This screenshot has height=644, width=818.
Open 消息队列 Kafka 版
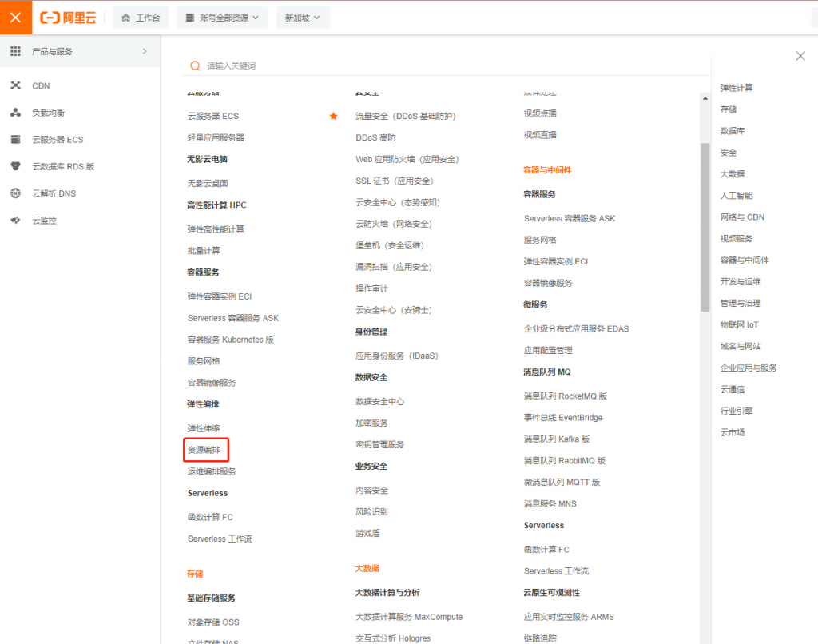(557, 439)
